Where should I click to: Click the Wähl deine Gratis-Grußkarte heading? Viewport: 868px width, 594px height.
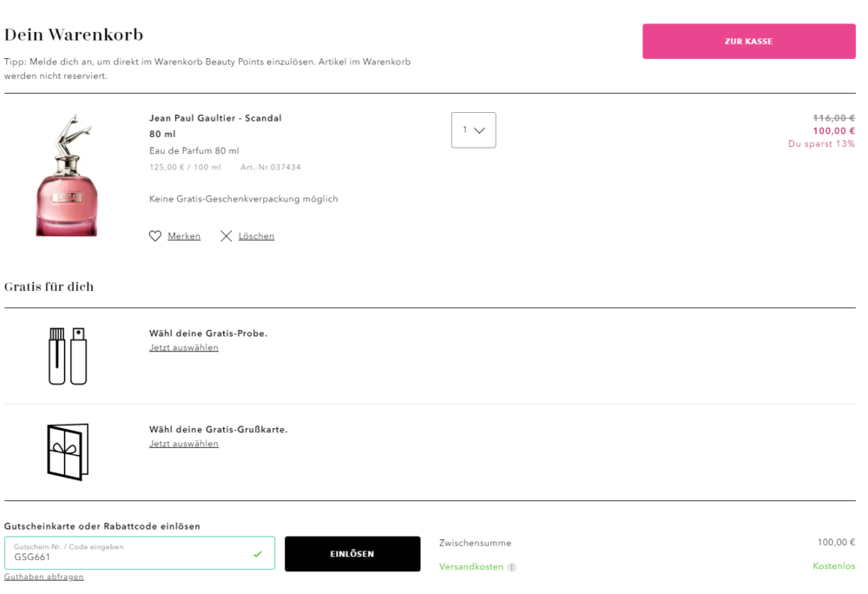click(218, 430)
